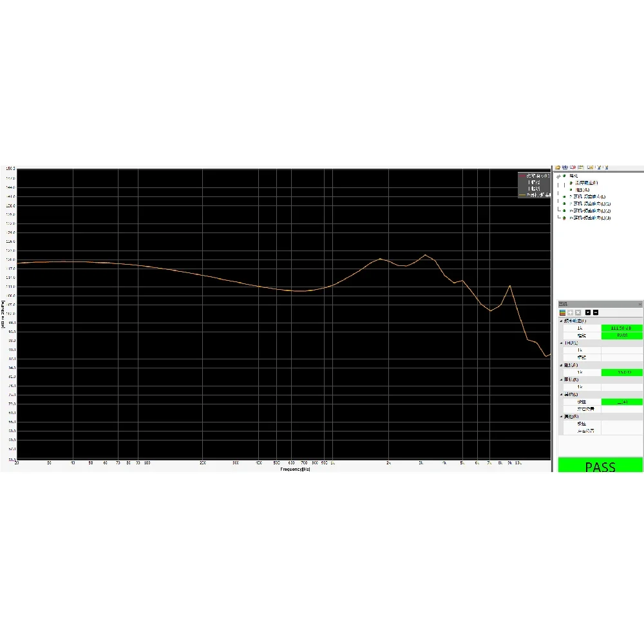Select the run test person icon
This screenshot has height=644, width=644.
pyautogui.click(x=599, y=167)
